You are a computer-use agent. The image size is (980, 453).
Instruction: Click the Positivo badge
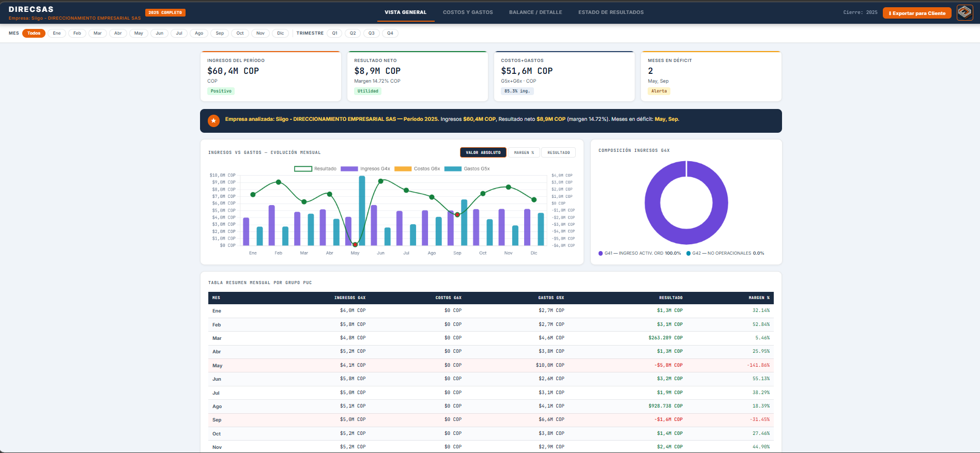221,91
